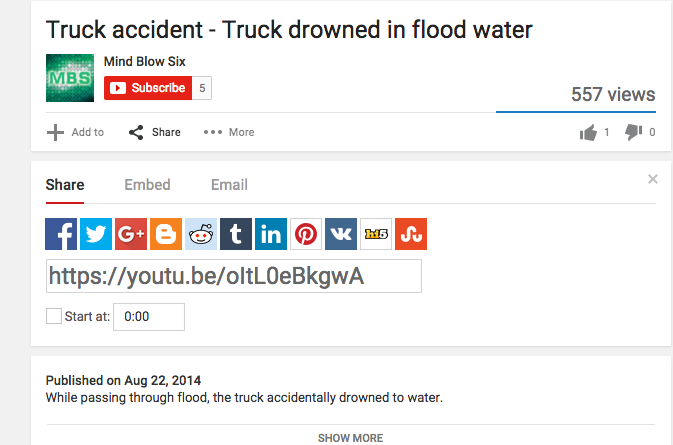Expand description with SHOW MORE

(x=350, y=438)
